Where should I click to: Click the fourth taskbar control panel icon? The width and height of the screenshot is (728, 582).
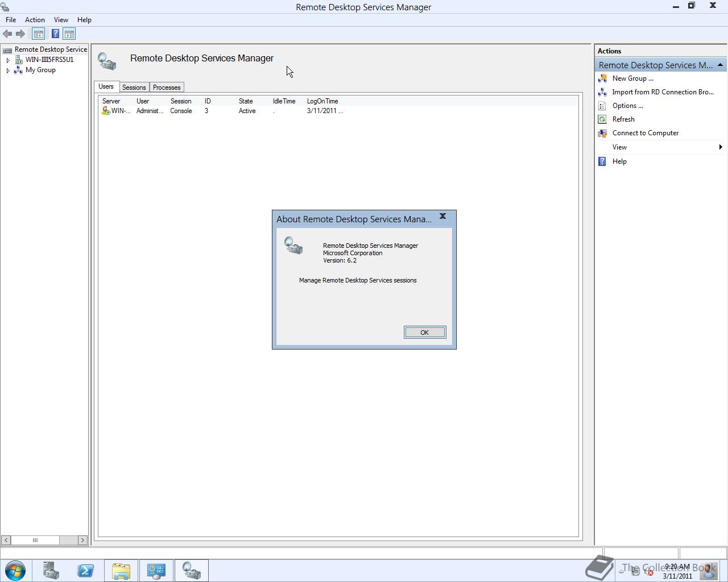(x=156, y=571)
